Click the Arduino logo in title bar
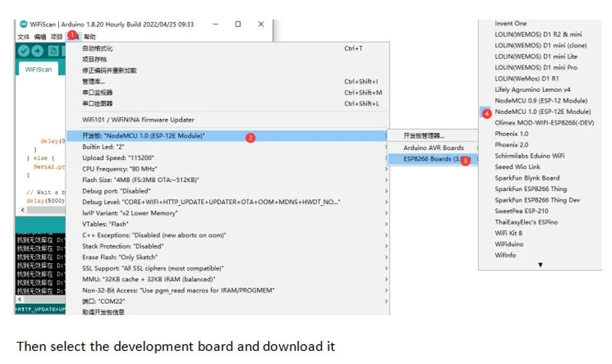Viewport: 612px width, 364px height. tap(24, 24)
